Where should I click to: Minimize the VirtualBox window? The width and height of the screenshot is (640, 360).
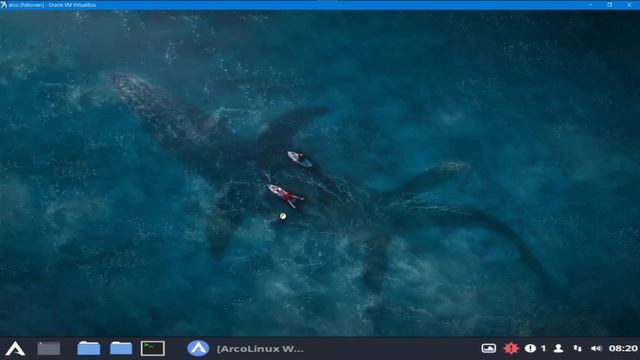[590, 4]
